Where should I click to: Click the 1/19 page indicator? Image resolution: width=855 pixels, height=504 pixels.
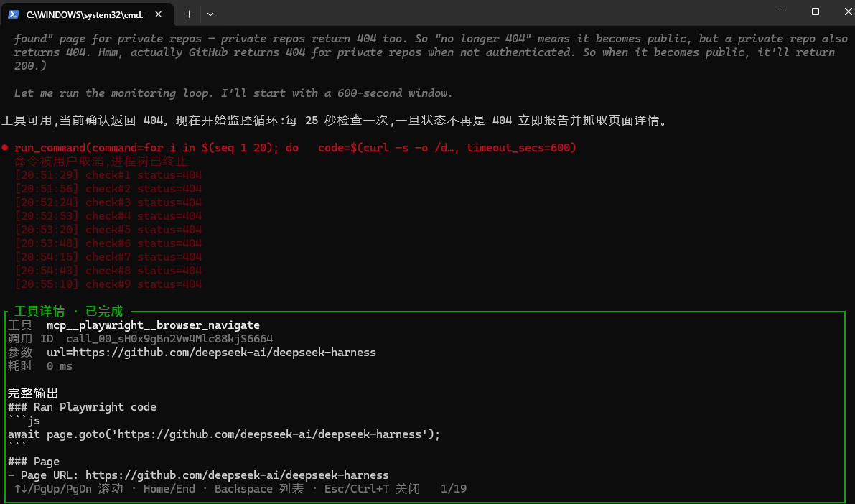point(454,489)
